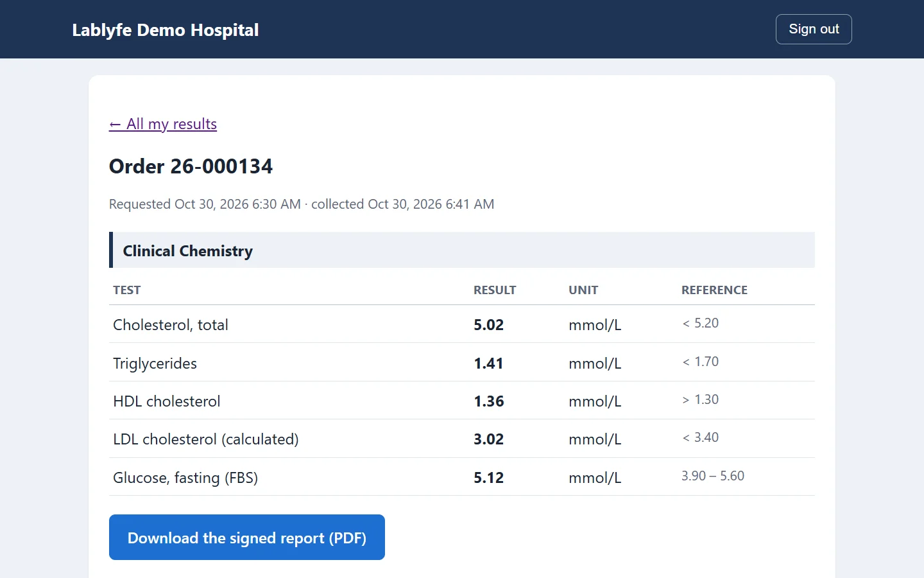This screenshot has height=578, width=924.
Task: Click the mmol/L unit in Triglycerides row
Action: [595, 363]
